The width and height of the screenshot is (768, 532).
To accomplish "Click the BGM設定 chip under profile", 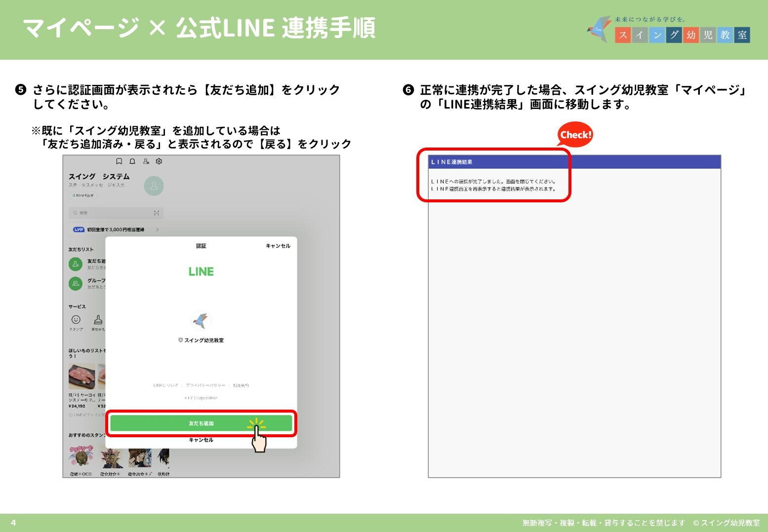I will (83, 195).
